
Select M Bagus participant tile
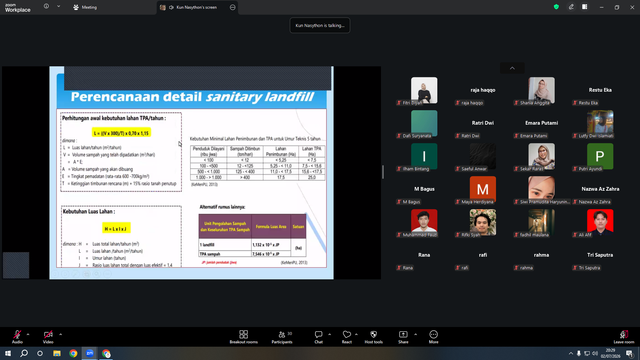[424, 189]
